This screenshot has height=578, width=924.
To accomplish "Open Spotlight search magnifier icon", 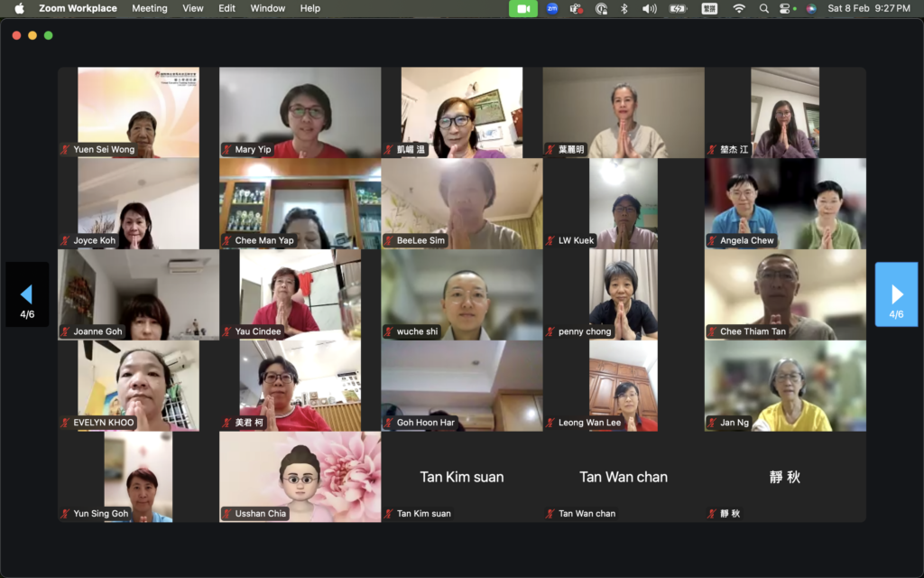I will click(763, 8).
